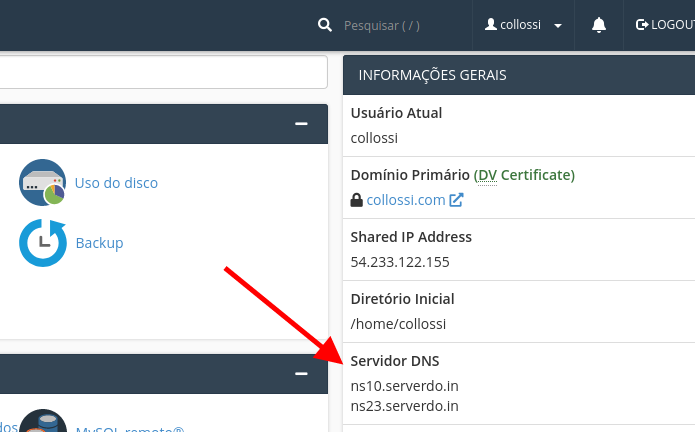Viewport: 695px width, 432px height.
Task: Click the ns10.serverdo.in DNS server entry
Action: pos(404,386)
